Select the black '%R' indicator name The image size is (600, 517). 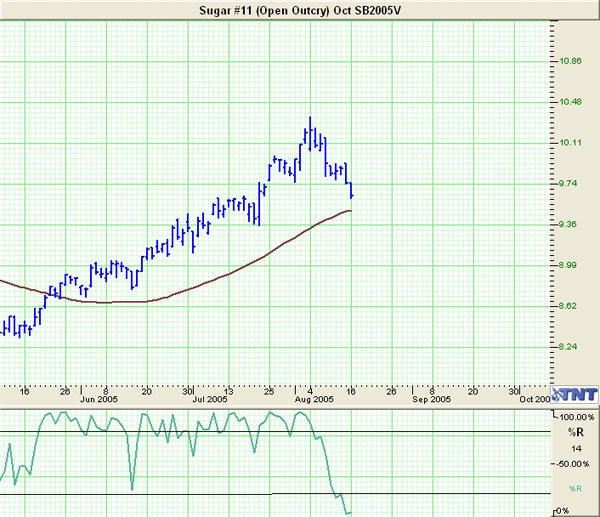(576, 432)
